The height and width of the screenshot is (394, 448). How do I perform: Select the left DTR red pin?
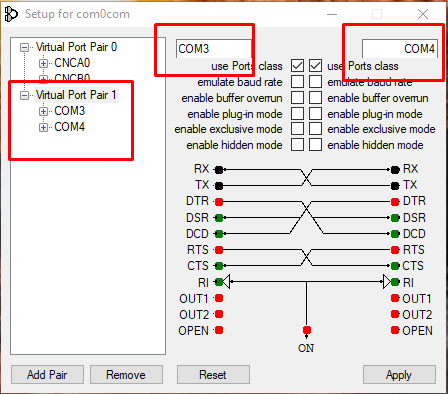[x=219, y=202]
